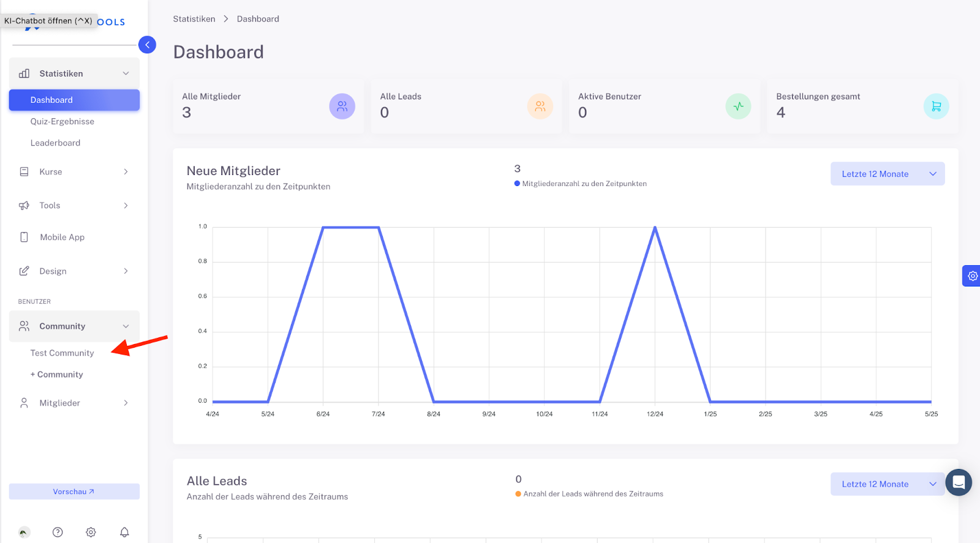This screenshot has width=980, height=543.
Task: Expand the Kurse menu section
Action: coord(74,172)
